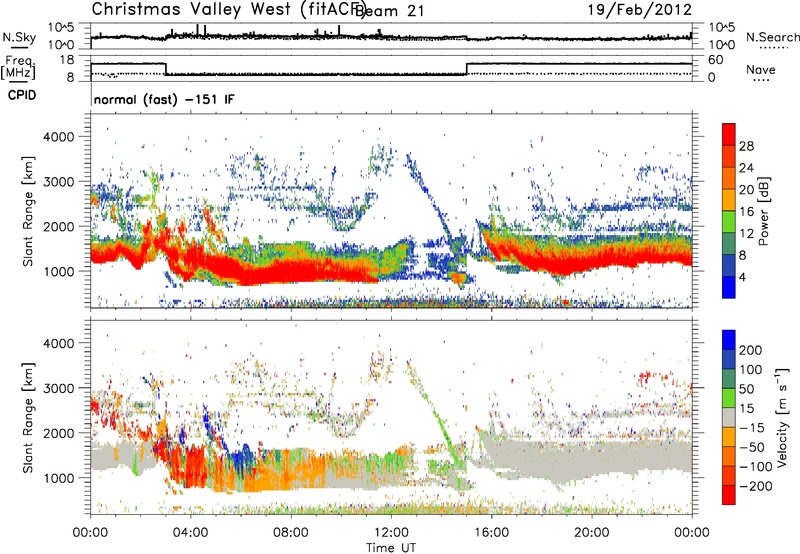Image resolution: width=800 pixels, height=554 pixels.
Task: Click the date '19/Feb/2012'
Action: pos(640,9)
